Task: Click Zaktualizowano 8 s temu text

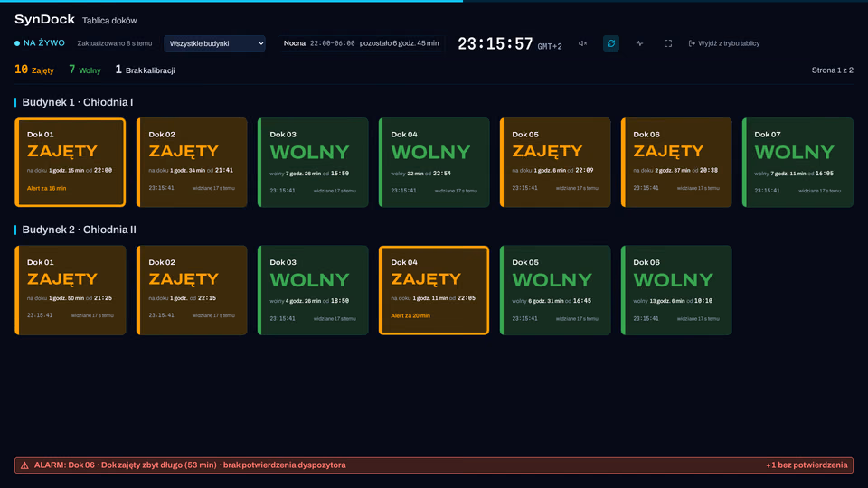Action: 115,43
